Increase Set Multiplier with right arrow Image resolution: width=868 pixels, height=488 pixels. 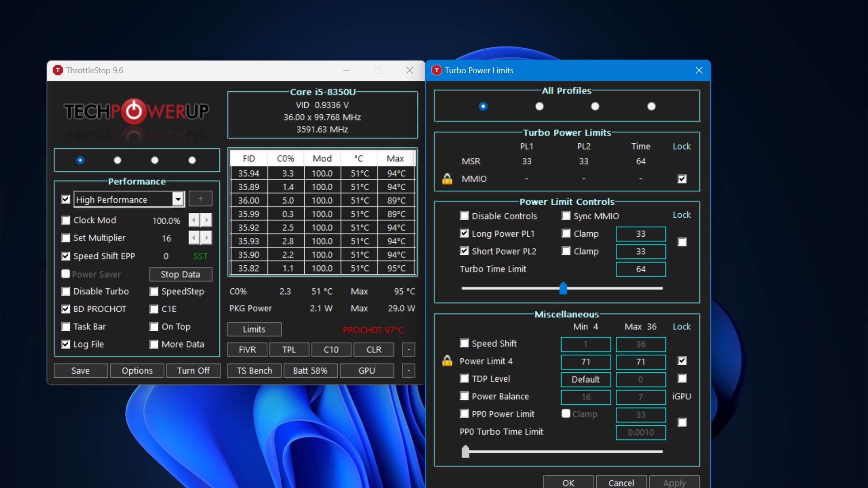pos(207,238)
